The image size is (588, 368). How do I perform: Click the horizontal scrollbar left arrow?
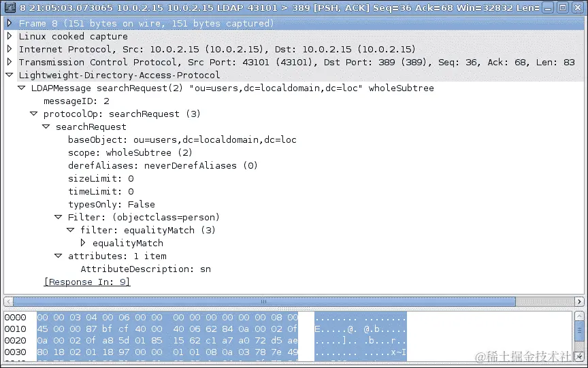[8, 301]
